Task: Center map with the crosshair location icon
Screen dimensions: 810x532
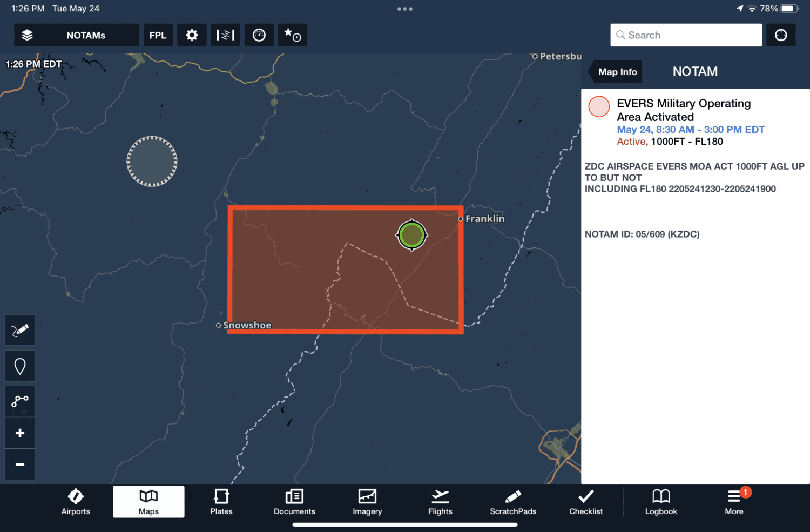Action: coord(781,35)
